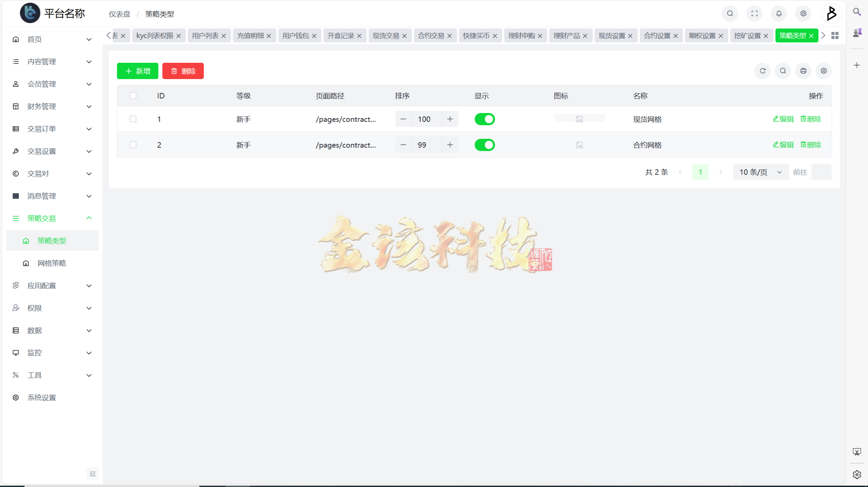868x487 pixels.
Task: Click the notification bell icon in top bar
Action: click(x=778, y=14)
